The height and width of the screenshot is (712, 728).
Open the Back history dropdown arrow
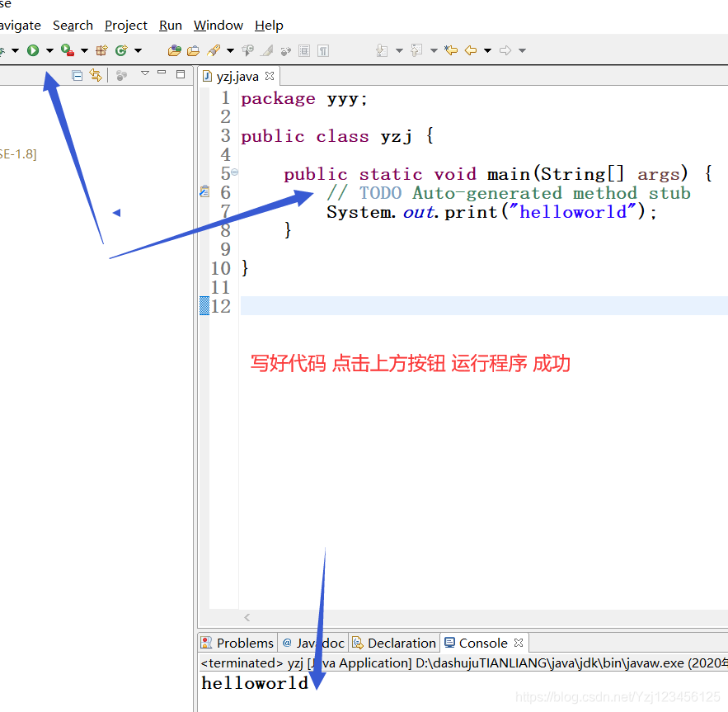tap(487, 50)
